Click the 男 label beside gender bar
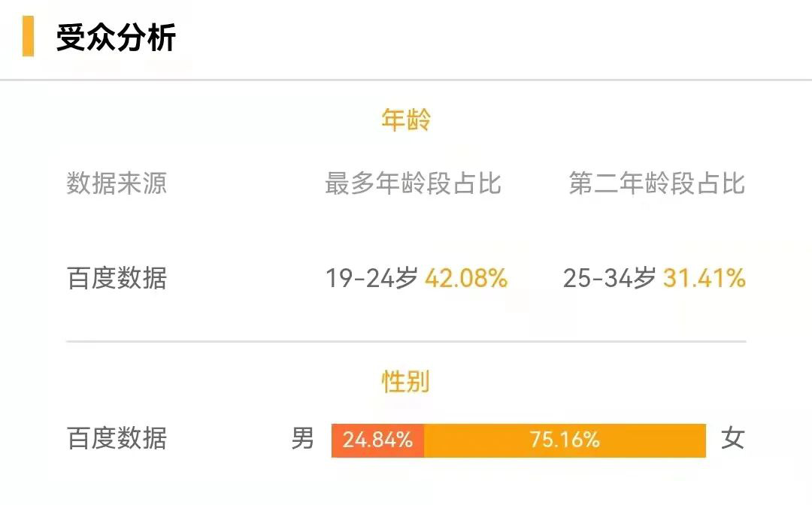The height and width of the screenshot is (505, 812). 302,439
